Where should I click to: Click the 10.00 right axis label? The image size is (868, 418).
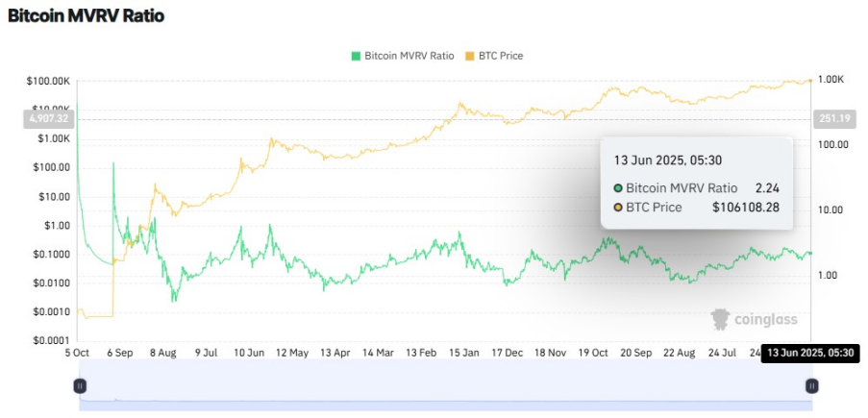tap(831, 209)
